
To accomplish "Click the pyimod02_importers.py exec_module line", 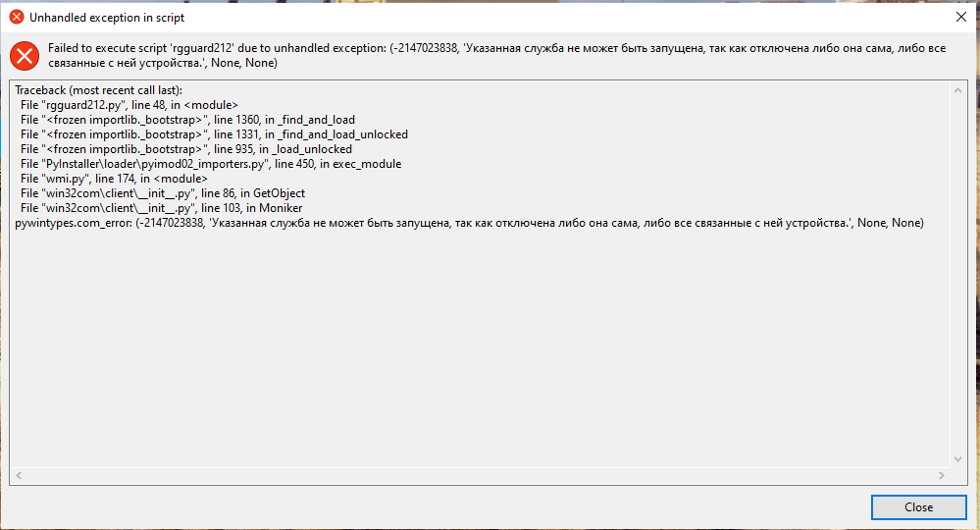I will [210, 164].
